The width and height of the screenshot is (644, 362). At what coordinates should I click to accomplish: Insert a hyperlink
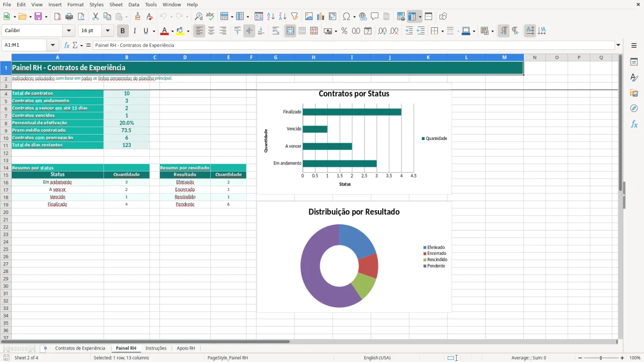pos(363,17)
